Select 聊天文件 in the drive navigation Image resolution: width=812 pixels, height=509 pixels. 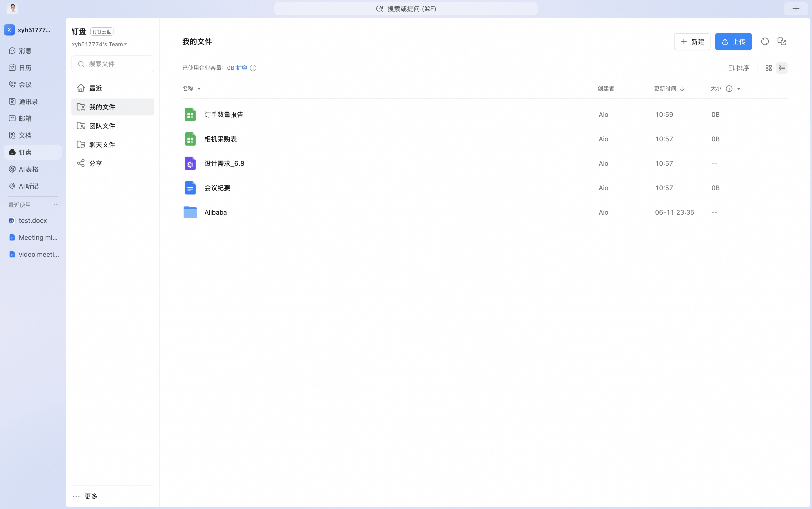[112, 145]
